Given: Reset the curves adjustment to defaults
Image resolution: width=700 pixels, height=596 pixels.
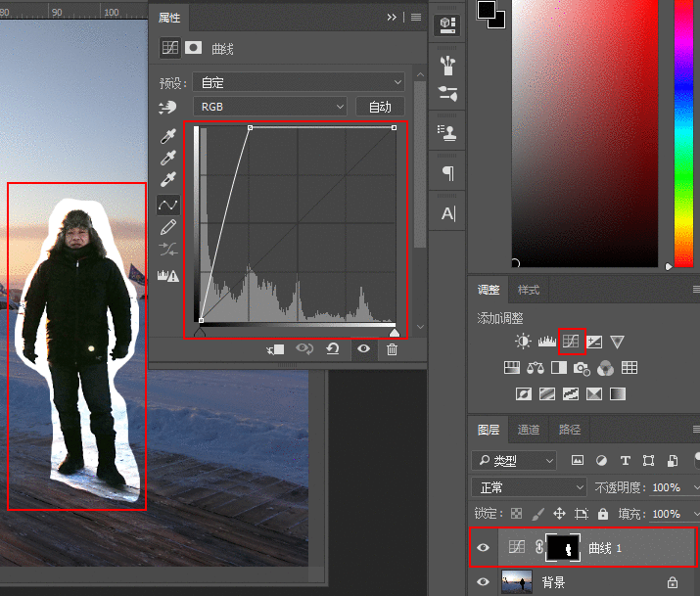Looking at the screenshot, I should [x=333, y=349].
